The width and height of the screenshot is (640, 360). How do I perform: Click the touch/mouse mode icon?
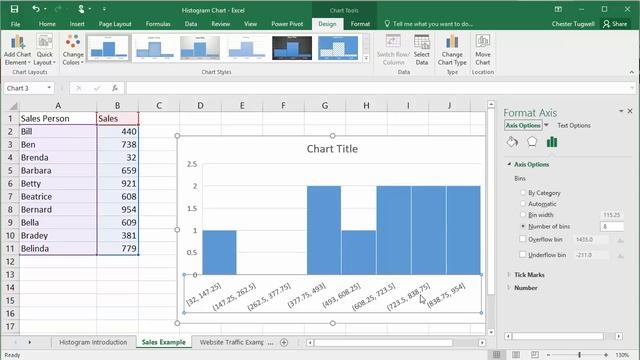pyautogui.click(x=81, y=9)
